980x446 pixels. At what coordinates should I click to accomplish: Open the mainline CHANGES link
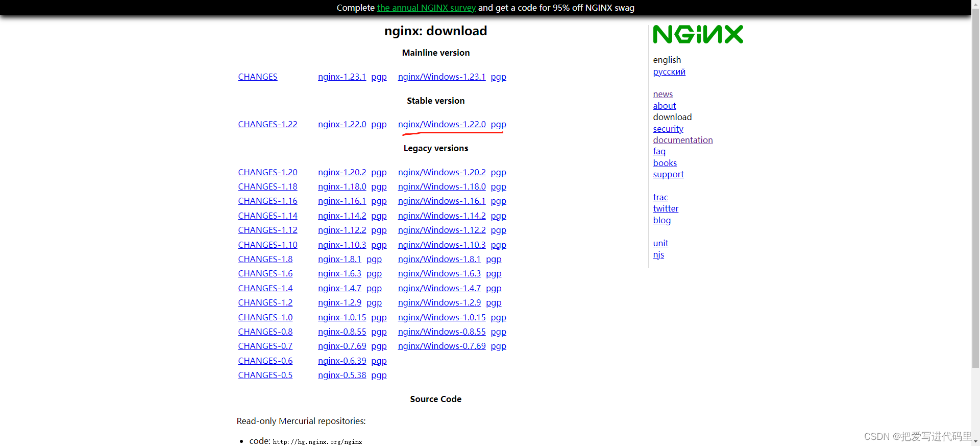point(258,77)
